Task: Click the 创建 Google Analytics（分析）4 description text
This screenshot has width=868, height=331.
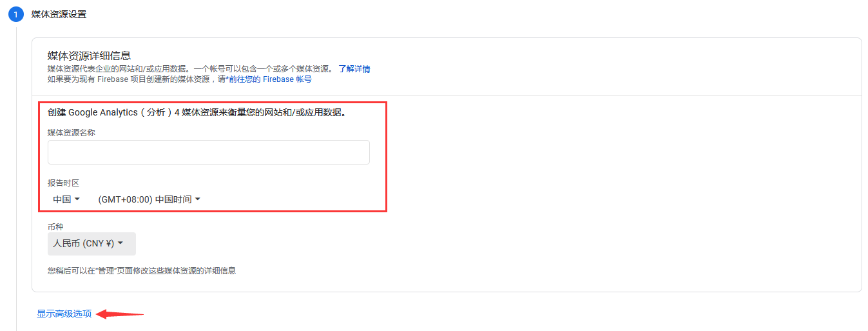Action: pos(198,113)
